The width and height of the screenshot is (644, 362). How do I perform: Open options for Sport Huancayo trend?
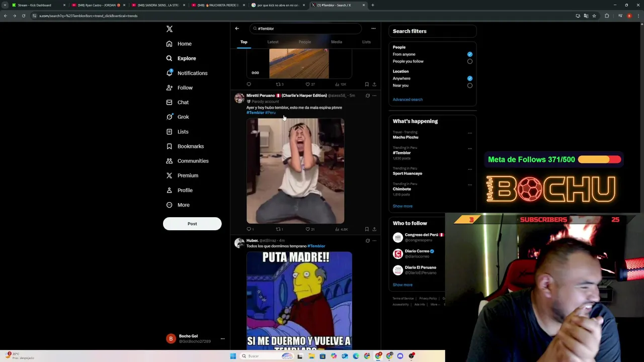coord(470,169)
